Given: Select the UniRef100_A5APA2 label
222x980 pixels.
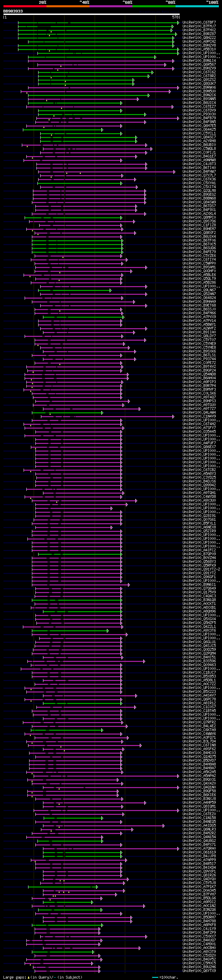Looking at the screenshot, I should tap(199, 776).
